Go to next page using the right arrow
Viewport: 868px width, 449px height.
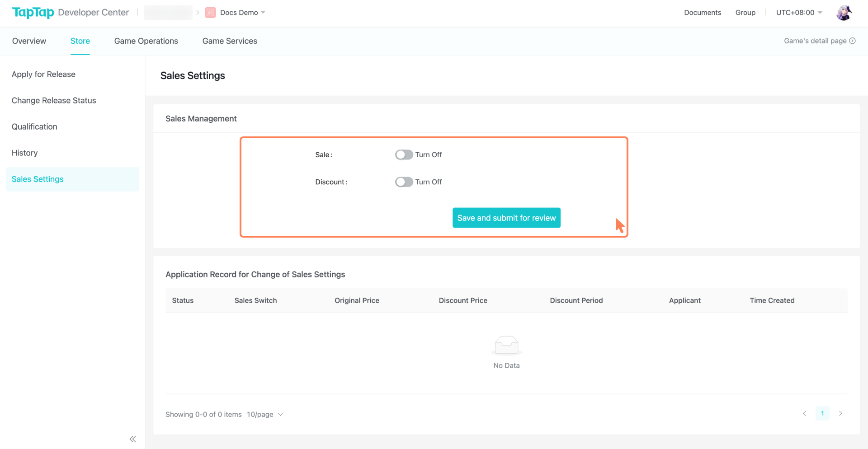point(841,413)
